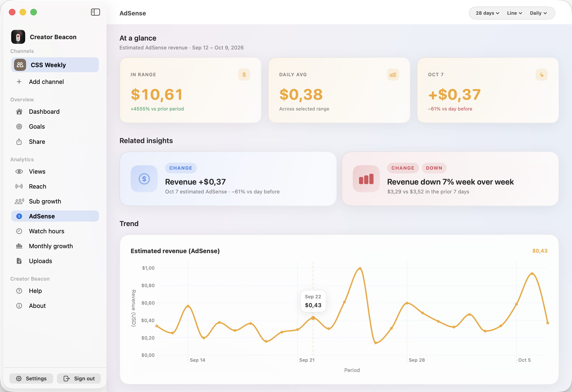Click the bar chart icon on the Daily Avg card
This screenshot has height=392, width=572.
point(393,75)
